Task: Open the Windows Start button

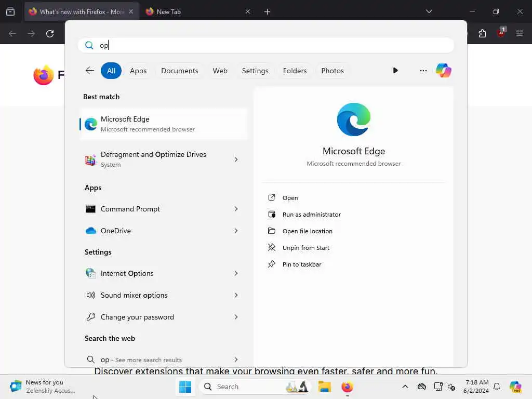Action: click(x=185, y=387)
